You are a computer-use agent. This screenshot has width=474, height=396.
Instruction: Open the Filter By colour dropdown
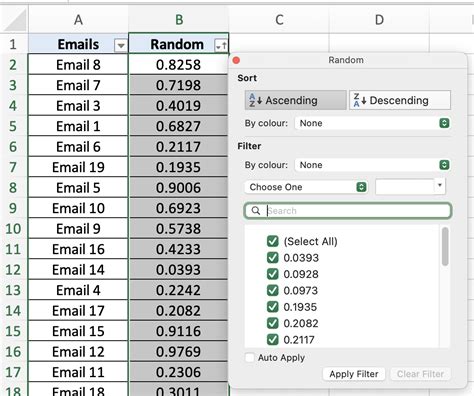[372, 165]
